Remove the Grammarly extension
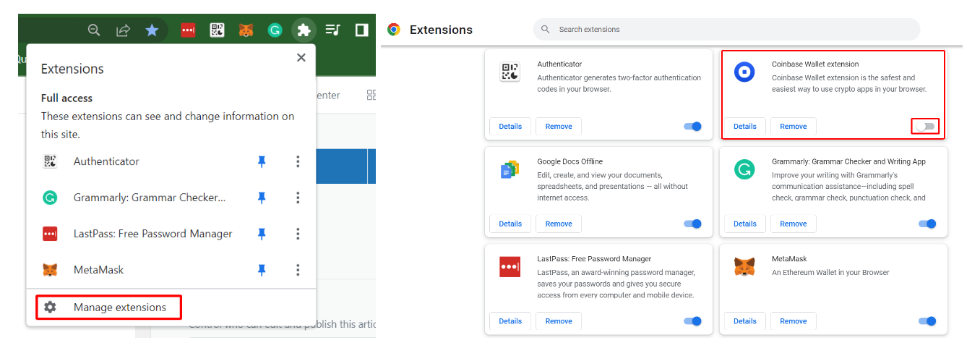 click(794, 224)
